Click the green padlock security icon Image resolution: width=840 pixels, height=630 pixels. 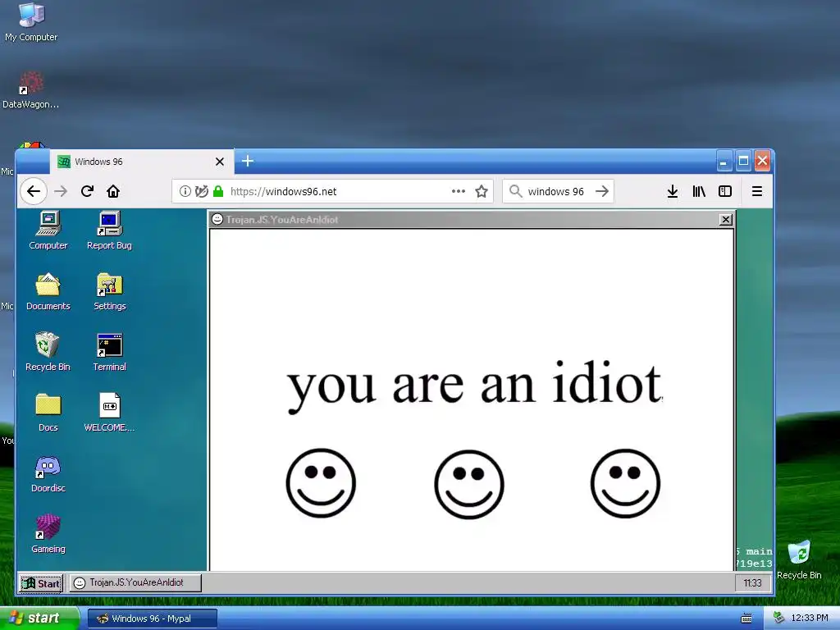(218, 191)
